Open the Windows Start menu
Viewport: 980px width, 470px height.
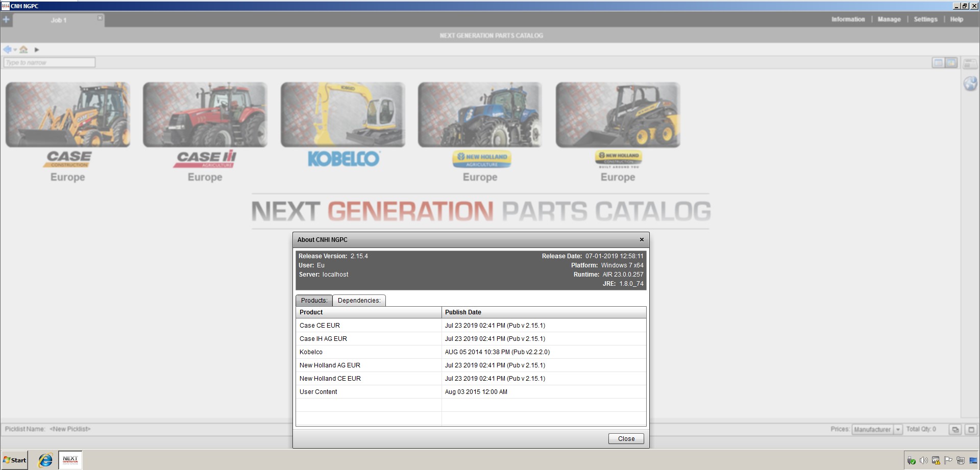pos(14,460)
